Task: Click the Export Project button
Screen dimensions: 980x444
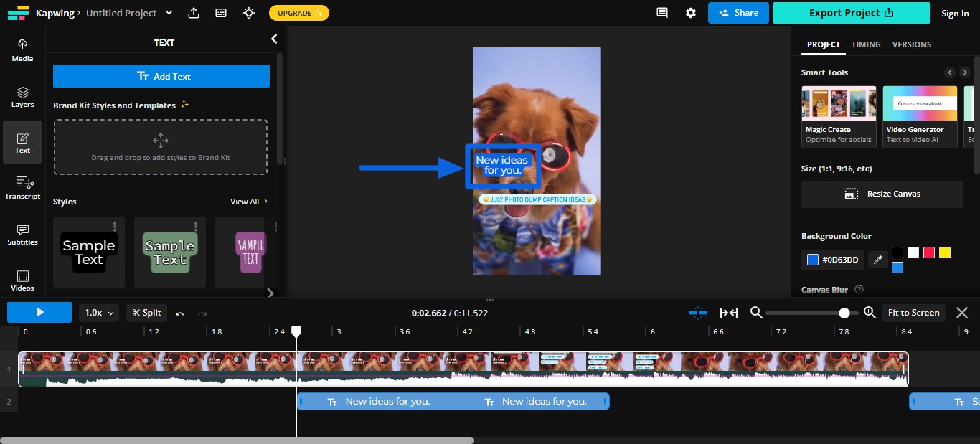Action: 851,13
